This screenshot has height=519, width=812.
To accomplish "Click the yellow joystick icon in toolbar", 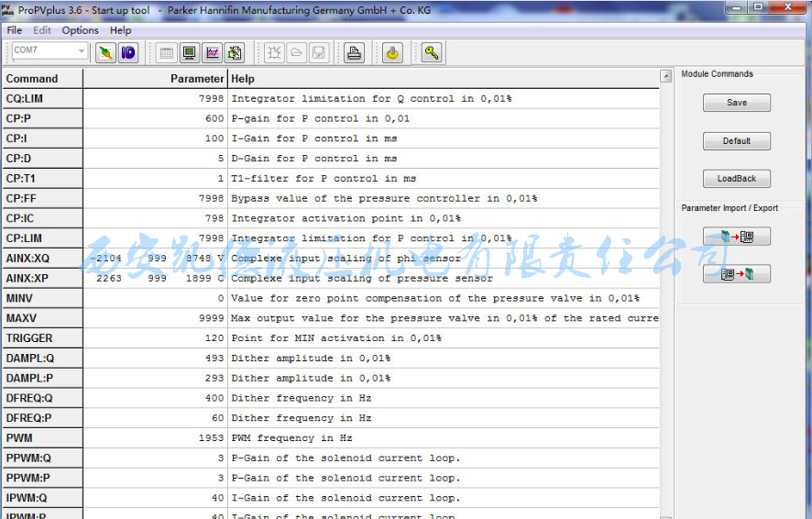I will point(392,52).
